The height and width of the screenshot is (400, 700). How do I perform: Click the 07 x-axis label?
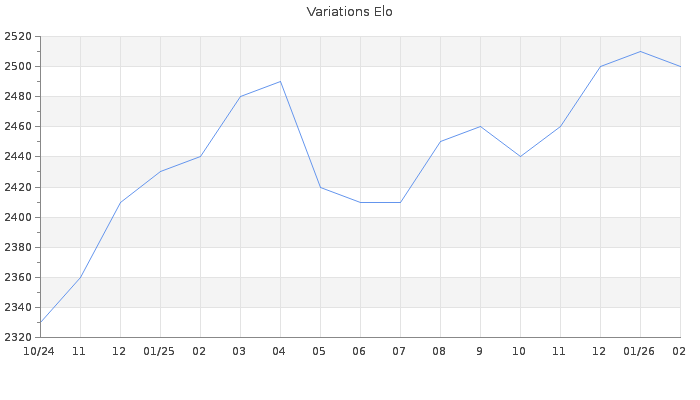click(399, 351)
